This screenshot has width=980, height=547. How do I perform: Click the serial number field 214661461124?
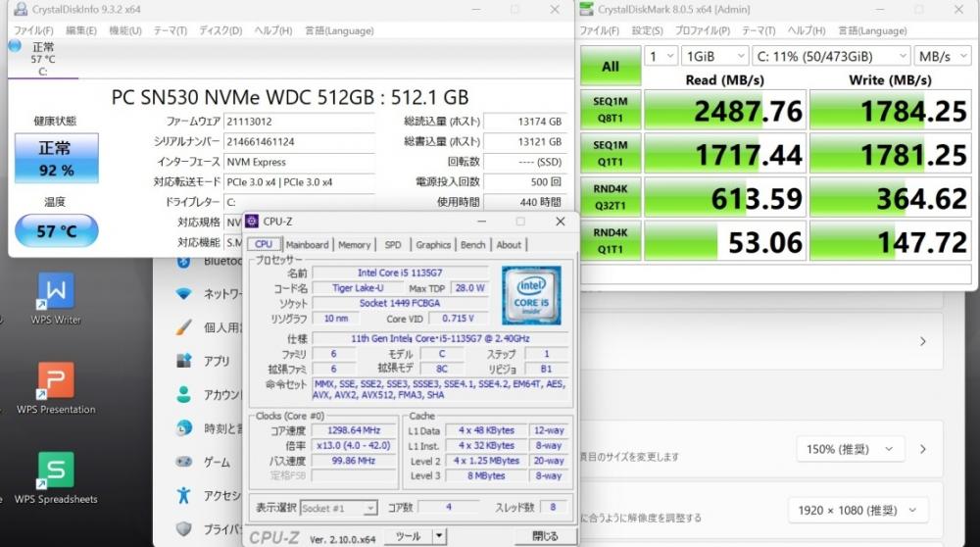299,141
